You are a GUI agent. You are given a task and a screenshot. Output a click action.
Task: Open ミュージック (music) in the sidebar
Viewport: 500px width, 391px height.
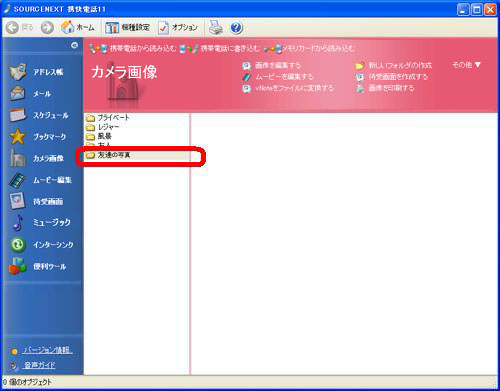point(41,223)
